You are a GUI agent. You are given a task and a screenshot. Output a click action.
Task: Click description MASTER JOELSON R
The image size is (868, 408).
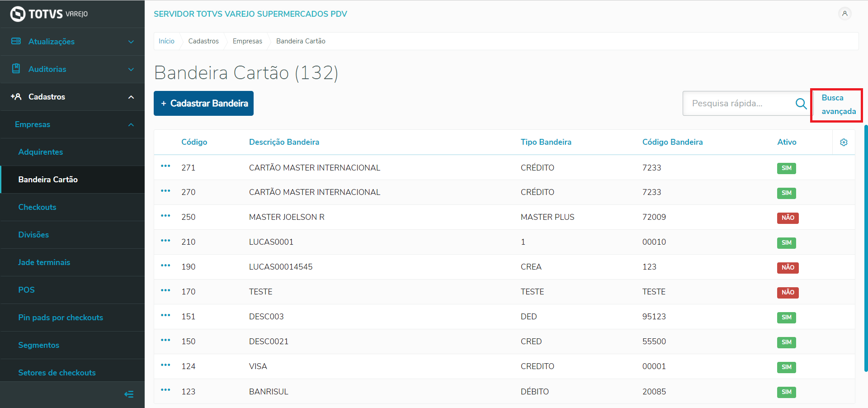pyautogui.click(x=287, y=217)
